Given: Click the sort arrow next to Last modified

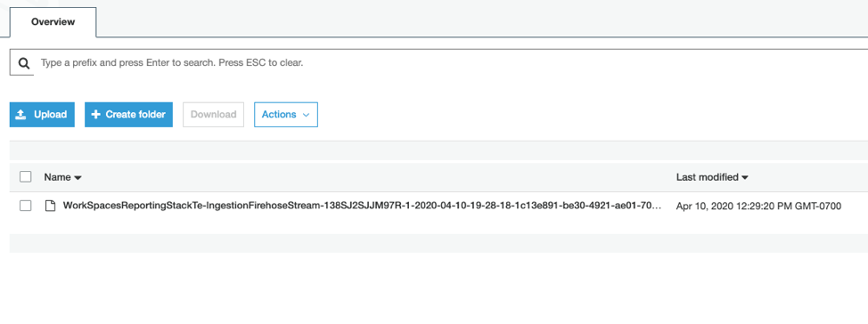Looking at the screenshot, I should click(x=744, y=178).
